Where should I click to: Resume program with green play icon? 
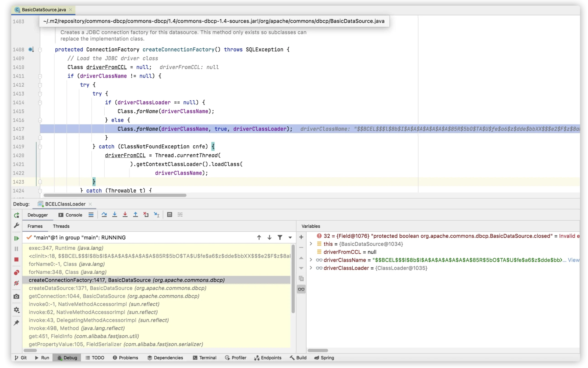pos(16,238)
